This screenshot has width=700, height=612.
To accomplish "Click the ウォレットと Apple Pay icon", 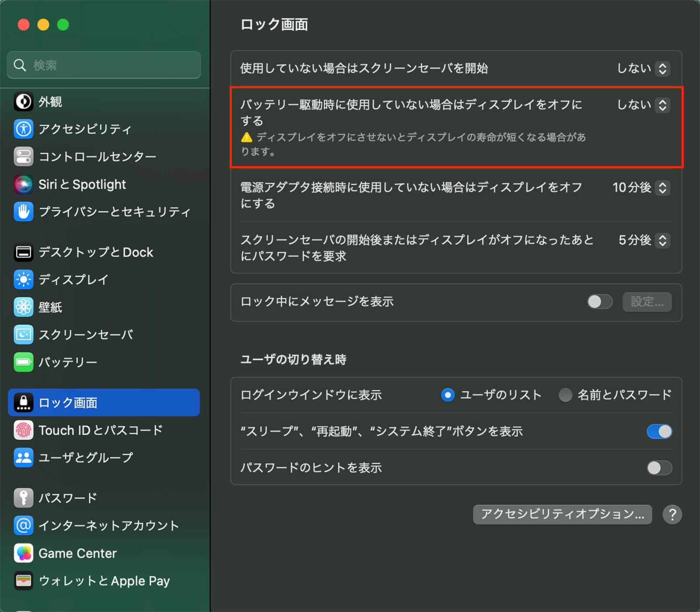I will pos(23,581).
